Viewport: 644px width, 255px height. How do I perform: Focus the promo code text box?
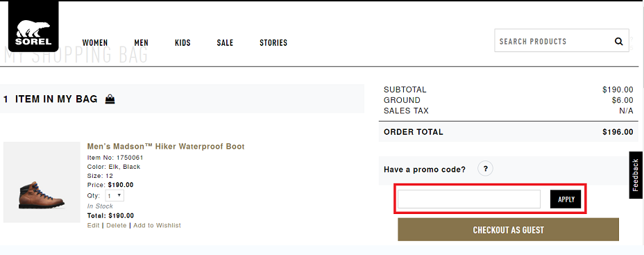pyautogui.click(x=469, y=199)
